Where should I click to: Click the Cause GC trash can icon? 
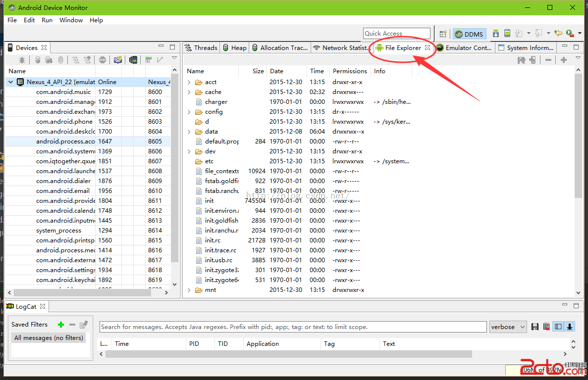(61, 60)
